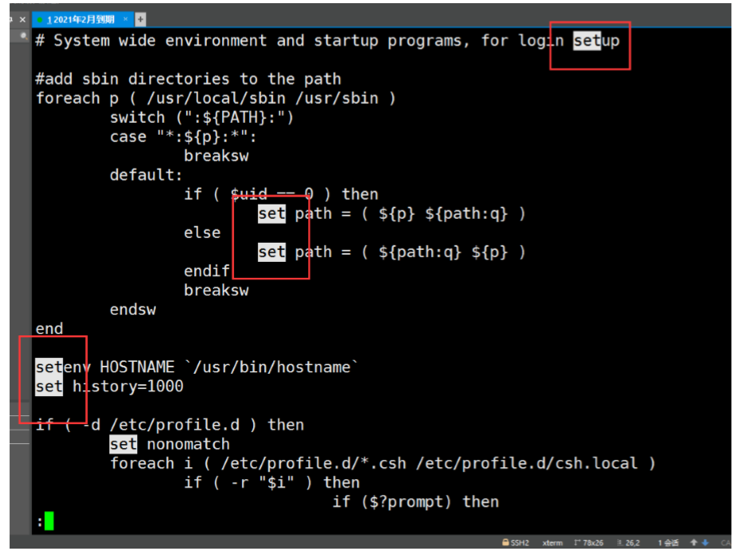Click the gray up arrow in the status bar
756x555 pixels.
click(693, 542)
